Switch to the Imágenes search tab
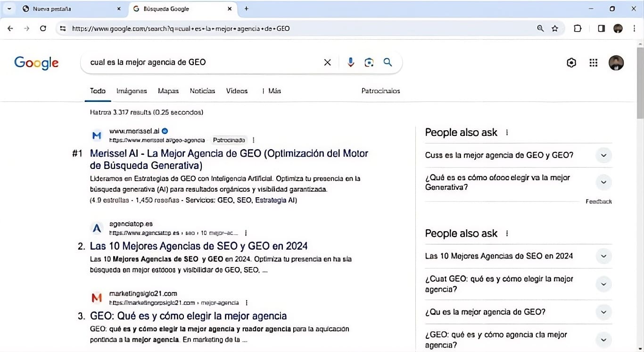The image size is (644, 352). tap(132, 91)
